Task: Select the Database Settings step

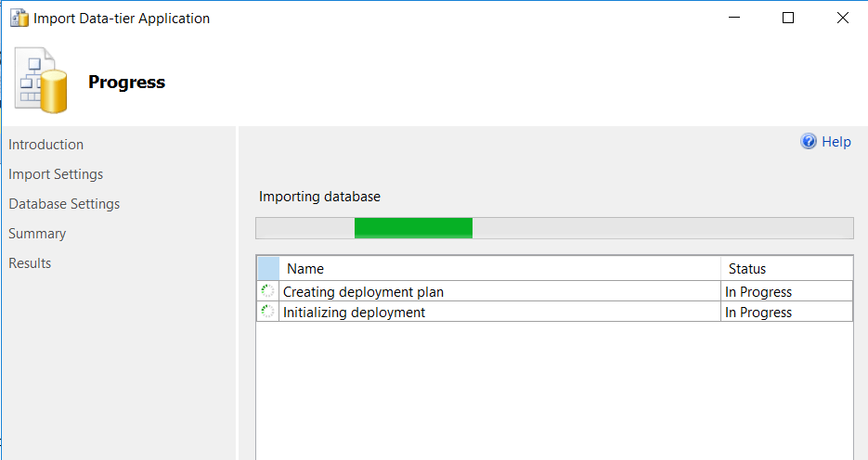Action: point(64,204)
